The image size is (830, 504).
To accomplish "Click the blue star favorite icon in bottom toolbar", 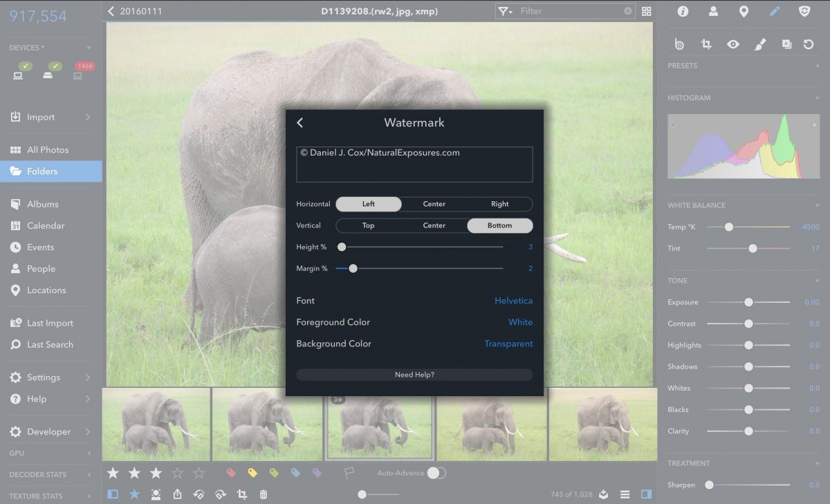I will click(135, 494).
